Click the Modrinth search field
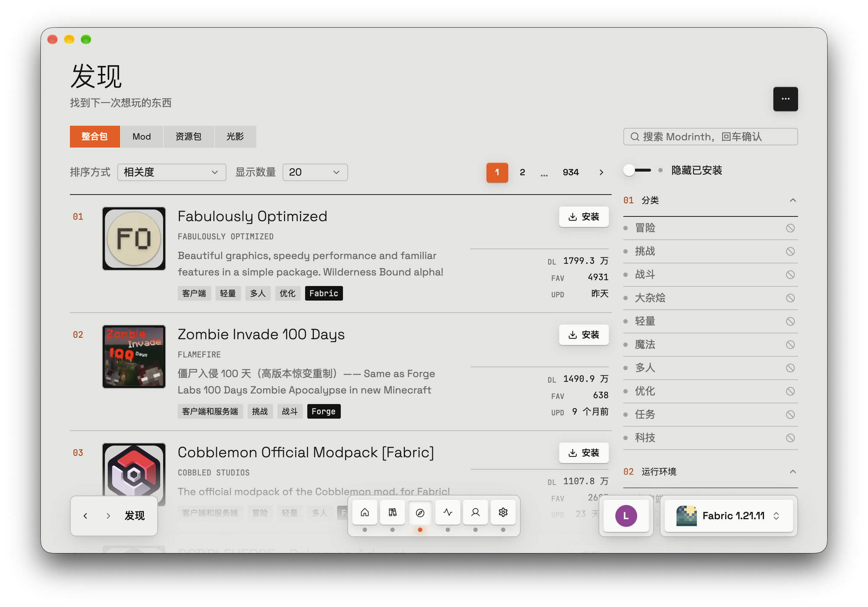The width and height of the screenshot is (868, 607). tap(710, 137)
